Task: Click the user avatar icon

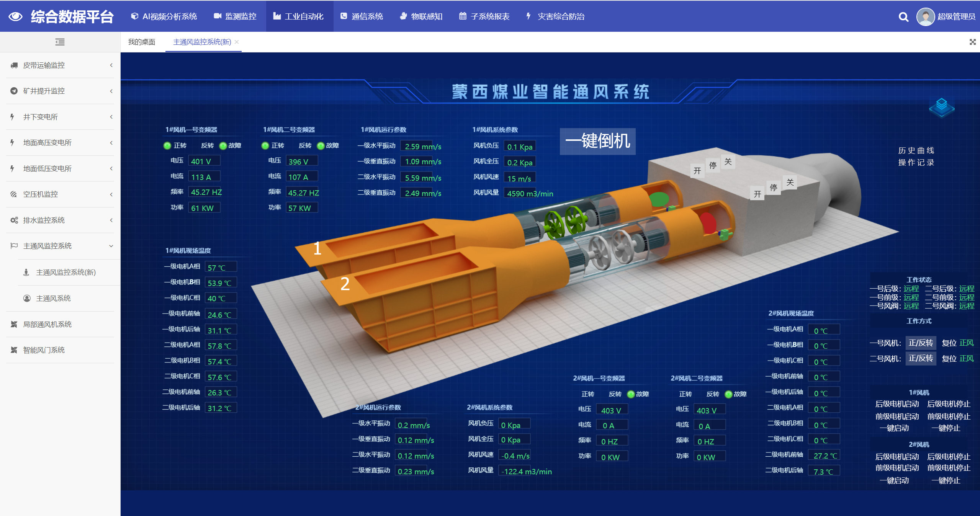Action: point(925,17)
